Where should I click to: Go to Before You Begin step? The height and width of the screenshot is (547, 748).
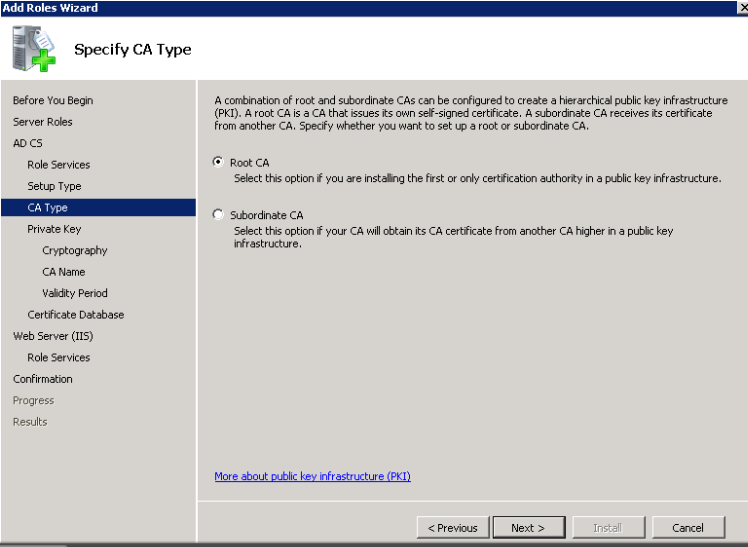(53, 100)
